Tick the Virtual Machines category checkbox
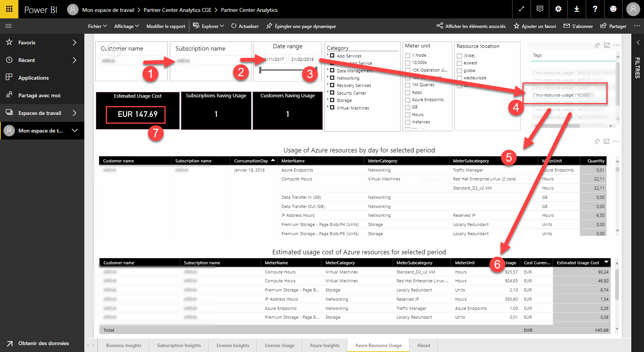This screenshot has width=644, height=352. point(332,108)
